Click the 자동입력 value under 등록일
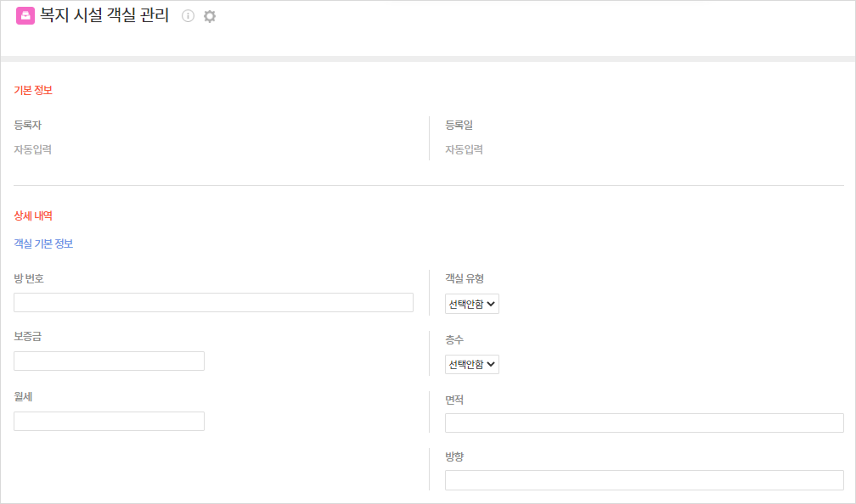856x504 pixels. coord(465,149)
